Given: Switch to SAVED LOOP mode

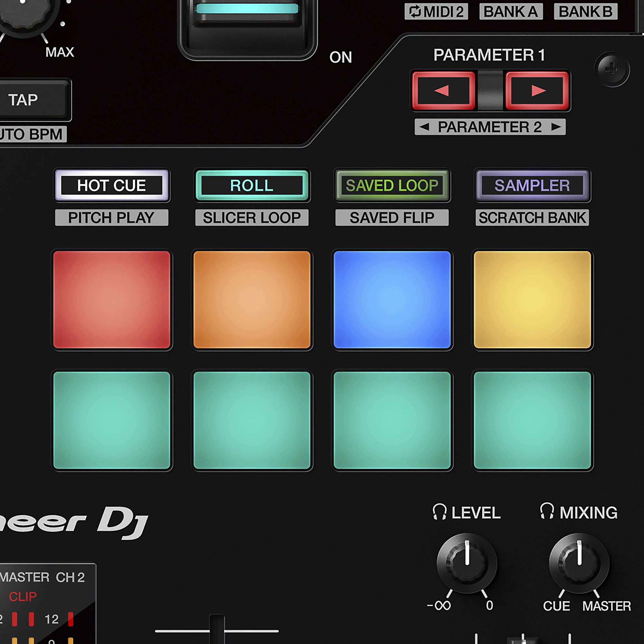Looking at the screenshot, I should [x=392, y=185].
